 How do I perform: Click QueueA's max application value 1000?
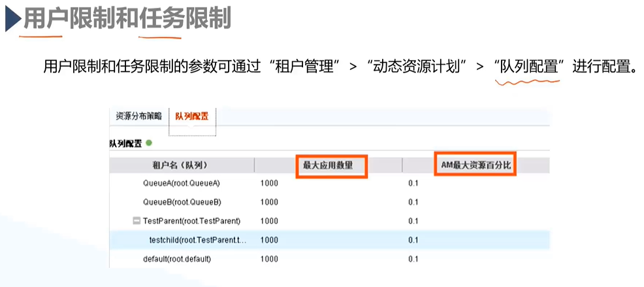tap(269, 184)
